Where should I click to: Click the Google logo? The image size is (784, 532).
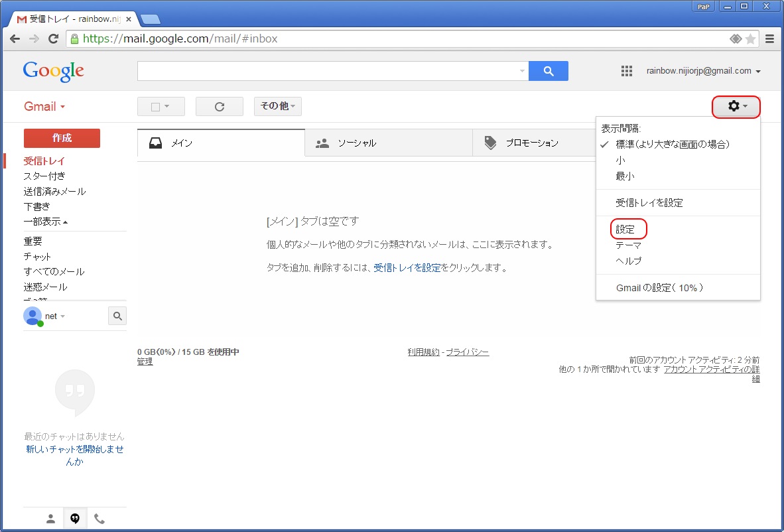click(54, 72)
